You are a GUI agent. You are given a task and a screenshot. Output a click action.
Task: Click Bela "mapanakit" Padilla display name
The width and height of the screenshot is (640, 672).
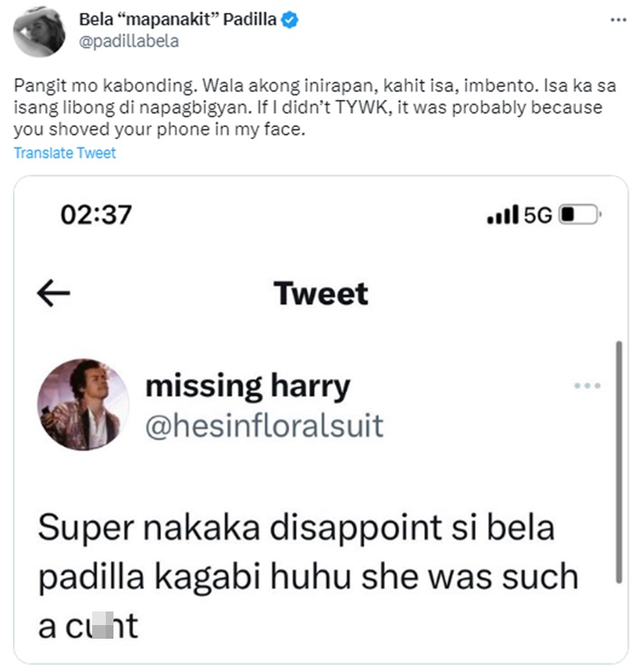pyautogui.click(x=177, y=20)
